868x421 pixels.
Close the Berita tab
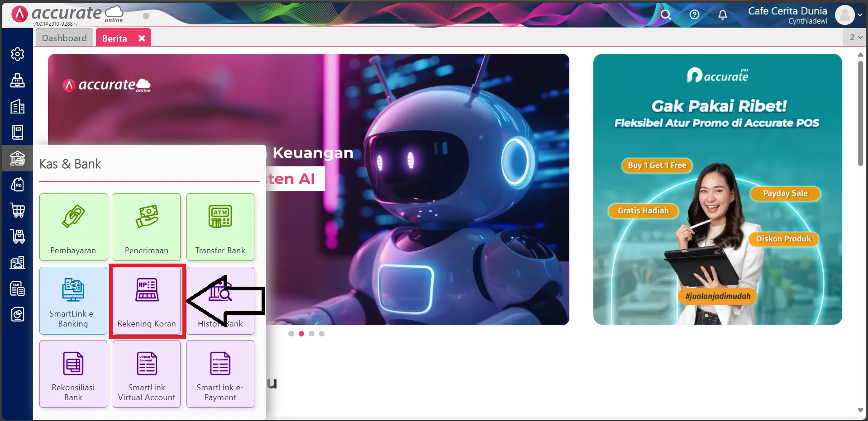142,38
